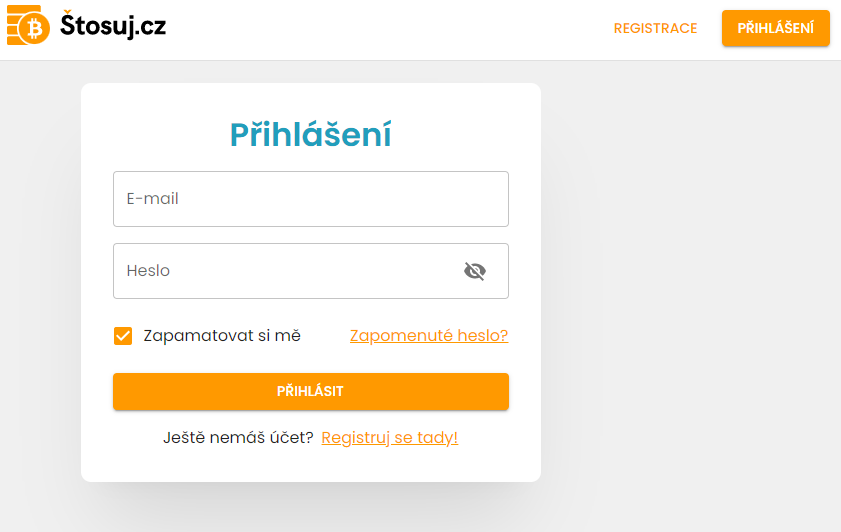Image resolution: width=841 pixels, height=532 pixels.
Task: Open the 'Zapomenuté heslo?' link
Action: (x=429, y=335)
